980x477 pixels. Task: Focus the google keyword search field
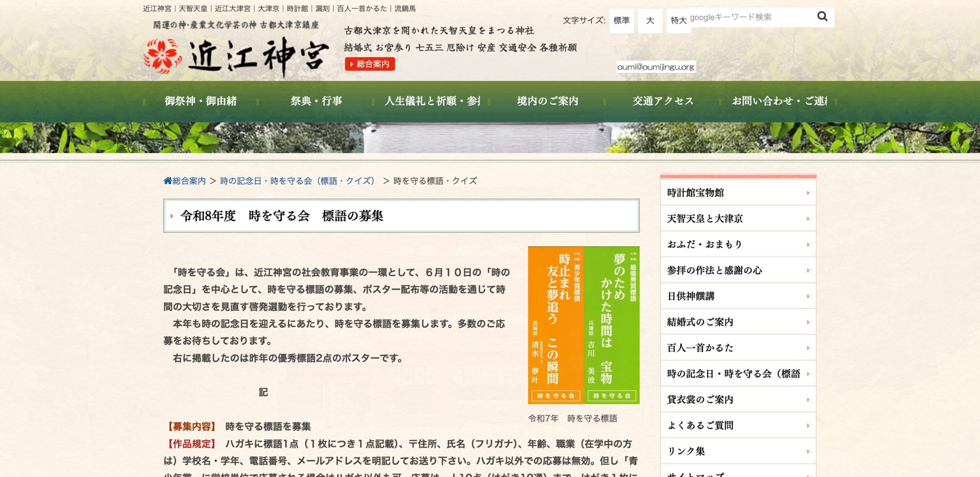coord(750,17)
